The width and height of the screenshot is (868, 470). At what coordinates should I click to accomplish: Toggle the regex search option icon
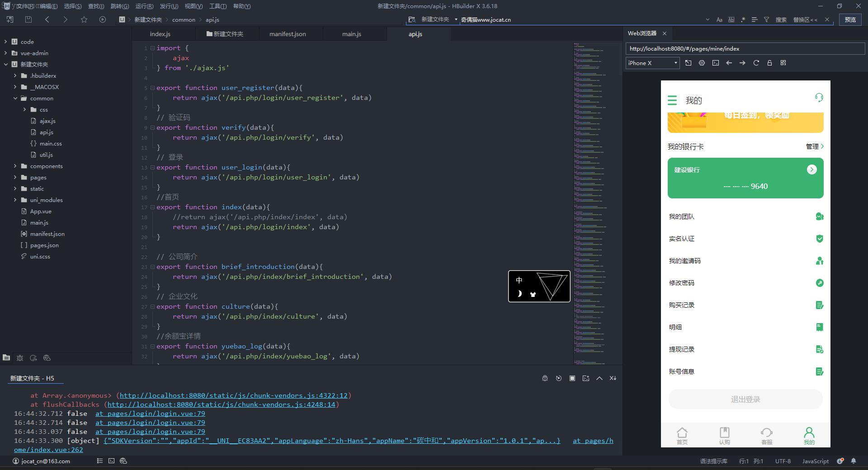[743, 20]
